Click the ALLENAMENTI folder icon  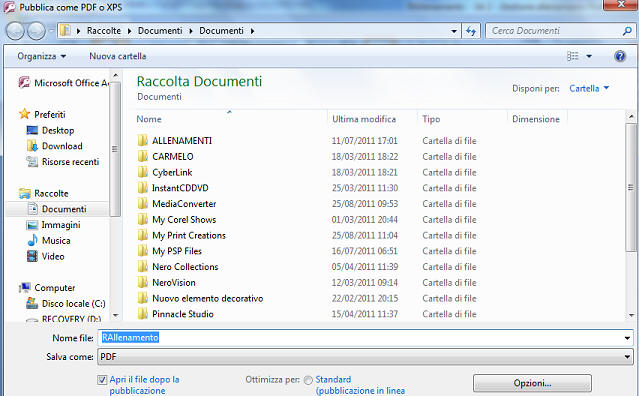(x=143, y=141)
